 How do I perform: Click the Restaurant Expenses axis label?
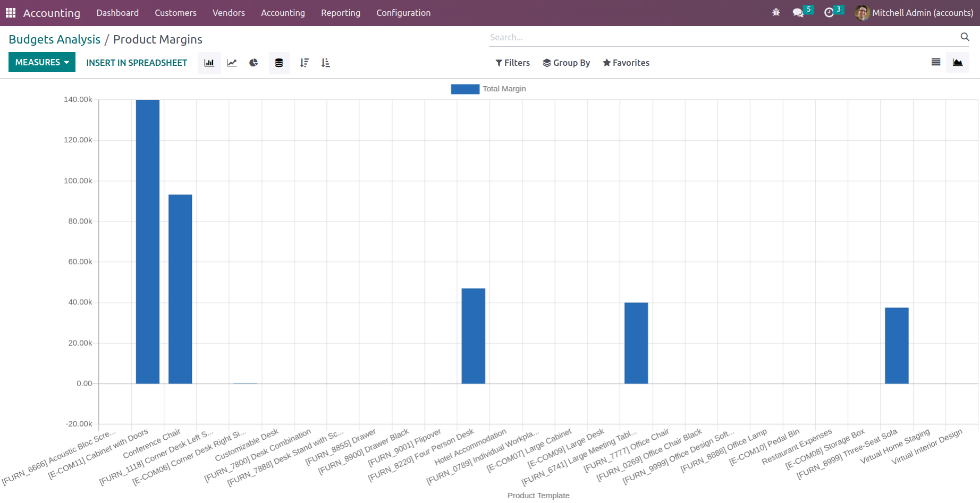click(797, 447)
